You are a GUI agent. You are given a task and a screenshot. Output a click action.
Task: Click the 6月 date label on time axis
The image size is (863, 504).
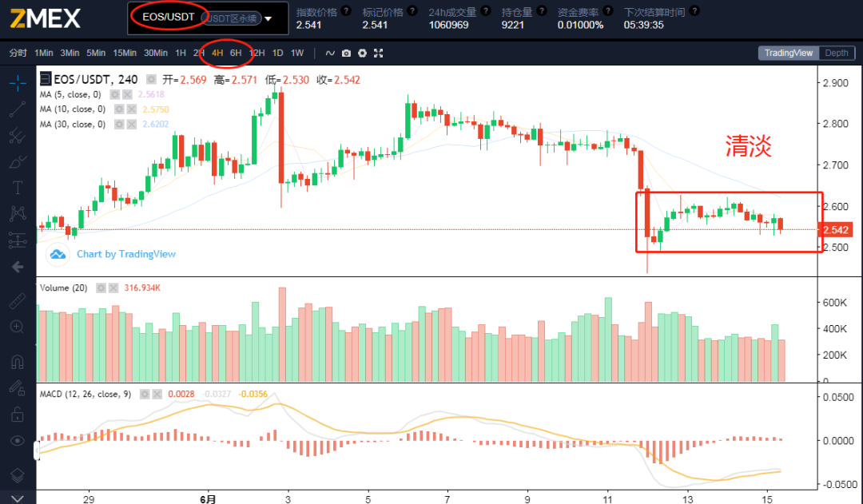point(208,499)
